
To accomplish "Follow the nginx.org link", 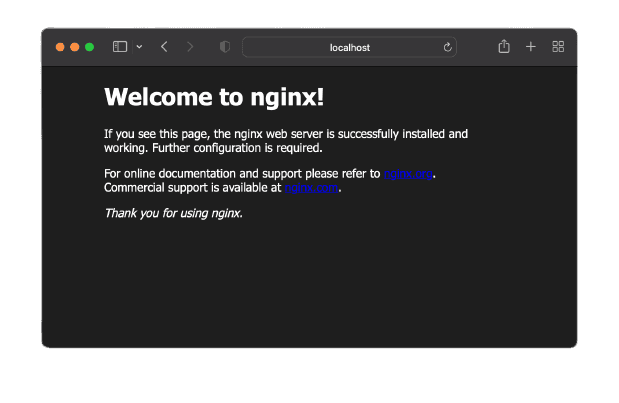I will 408,174.
